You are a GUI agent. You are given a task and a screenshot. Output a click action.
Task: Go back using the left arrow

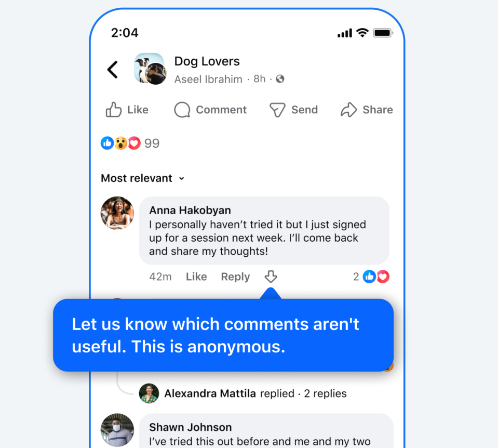pos(113,70)
